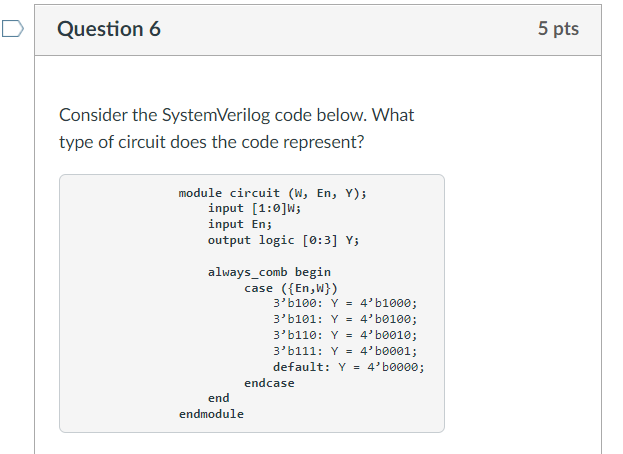Click the 'endmodule' keyword
This screenshot has height=454, width=623.
click(211, 414)
